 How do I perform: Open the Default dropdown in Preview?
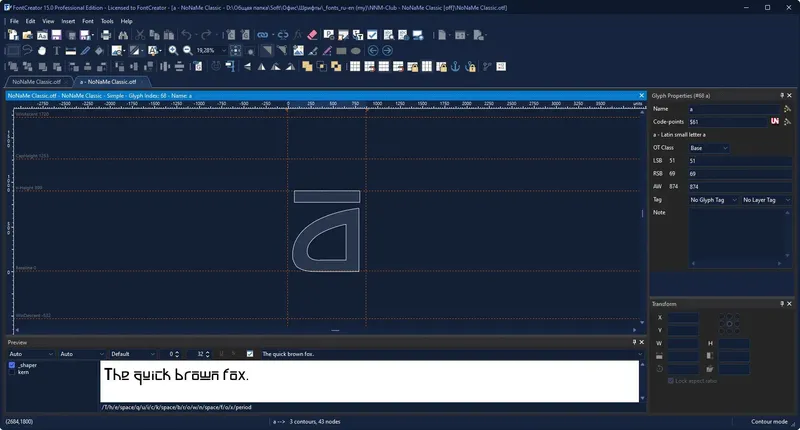(132, 354)
